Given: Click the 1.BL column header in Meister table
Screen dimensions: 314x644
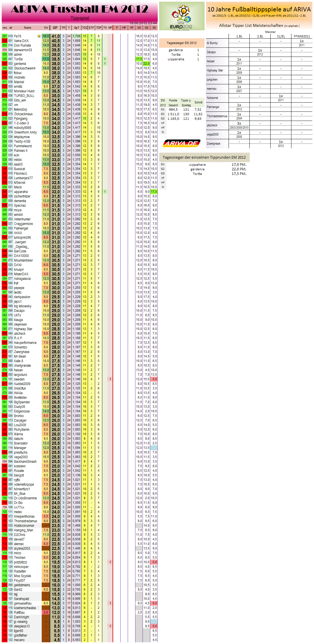Looking at the screenshot, I should (x=239, y=36).
